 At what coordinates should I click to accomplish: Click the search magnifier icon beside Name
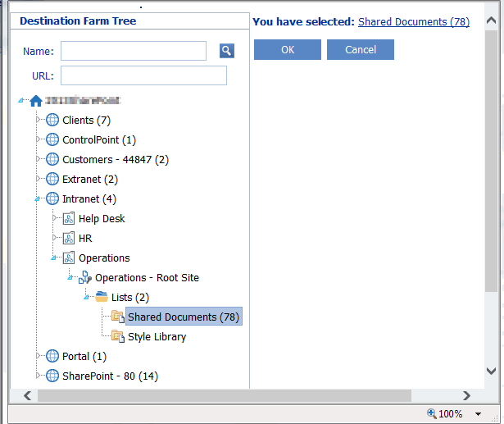coord(227,51)
